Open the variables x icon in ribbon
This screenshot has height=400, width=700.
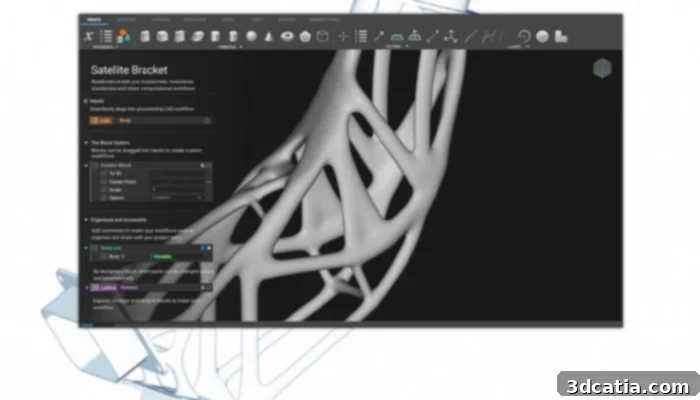[x=89, y=36]
